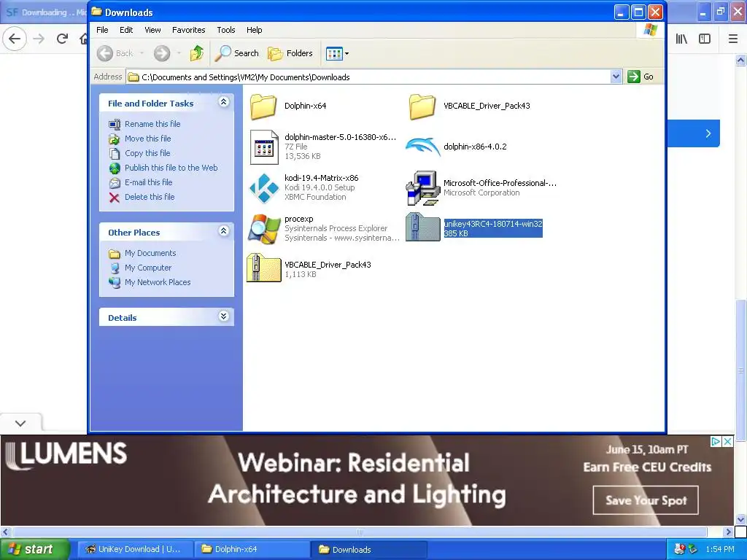This screenshot has width=747, height=560.
Task: Open the Back history dropdown arrow
Action: click(x=142, y=53)
